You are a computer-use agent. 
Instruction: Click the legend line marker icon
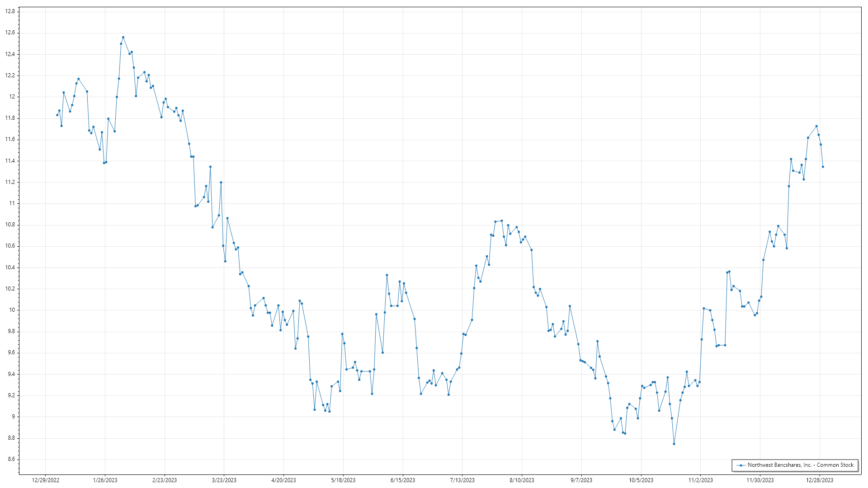pos(741,465)
